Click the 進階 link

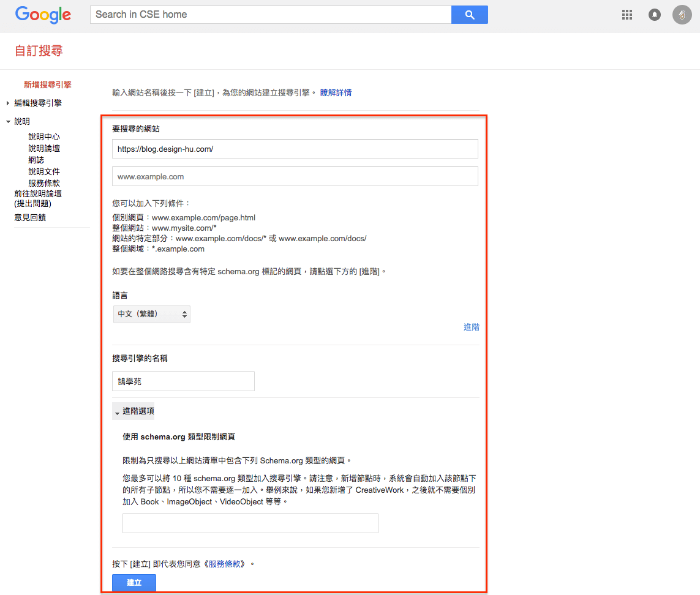click(471, 327)
